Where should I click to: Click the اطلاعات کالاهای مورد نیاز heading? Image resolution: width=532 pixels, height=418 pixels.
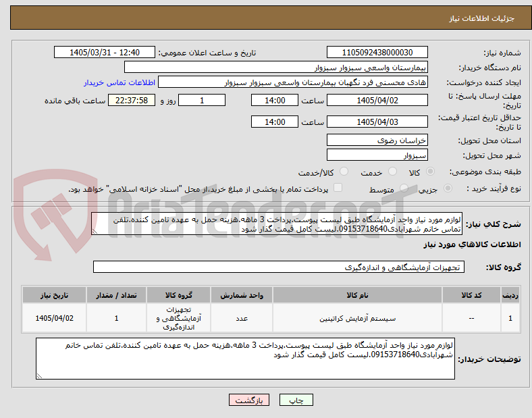(x=472, y=244)
